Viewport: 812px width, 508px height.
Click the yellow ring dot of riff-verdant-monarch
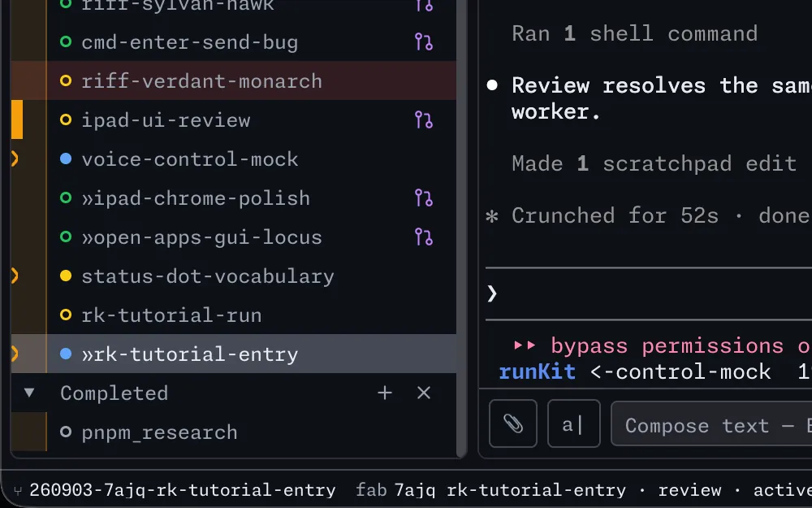66,80
